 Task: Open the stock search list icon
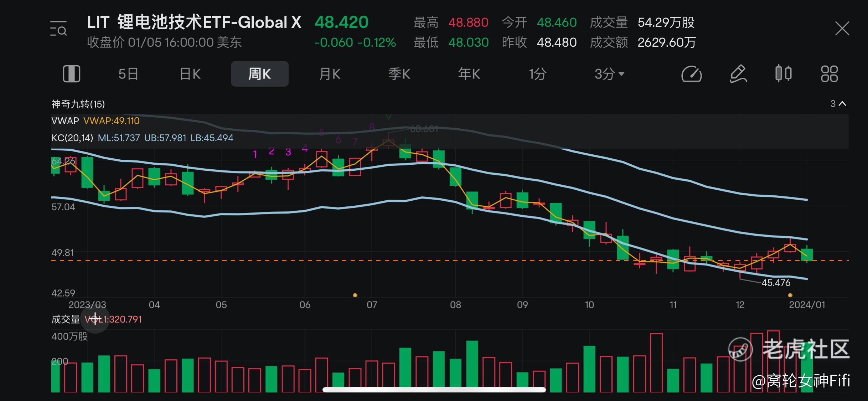58,29
